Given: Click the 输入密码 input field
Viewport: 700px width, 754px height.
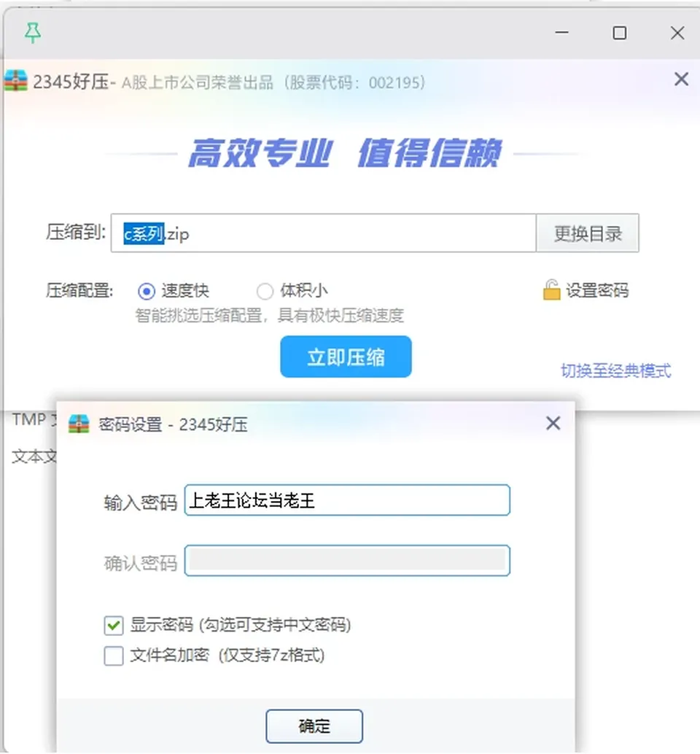Looking at the screenshot, I should click(x=347, y=500).
